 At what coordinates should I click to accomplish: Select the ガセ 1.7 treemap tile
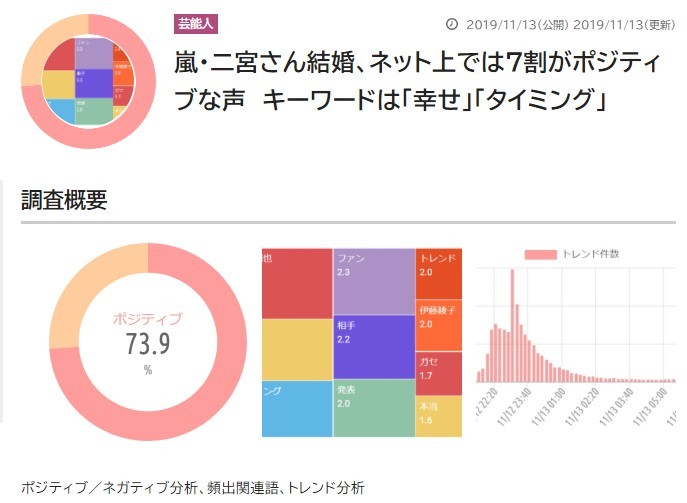[438, 374]
